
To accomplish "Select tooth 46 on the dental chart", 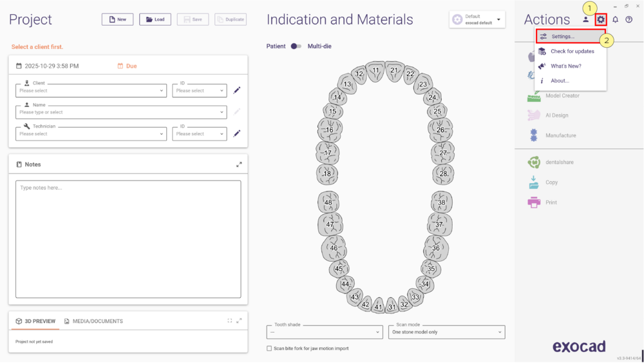I will (334, 248).
